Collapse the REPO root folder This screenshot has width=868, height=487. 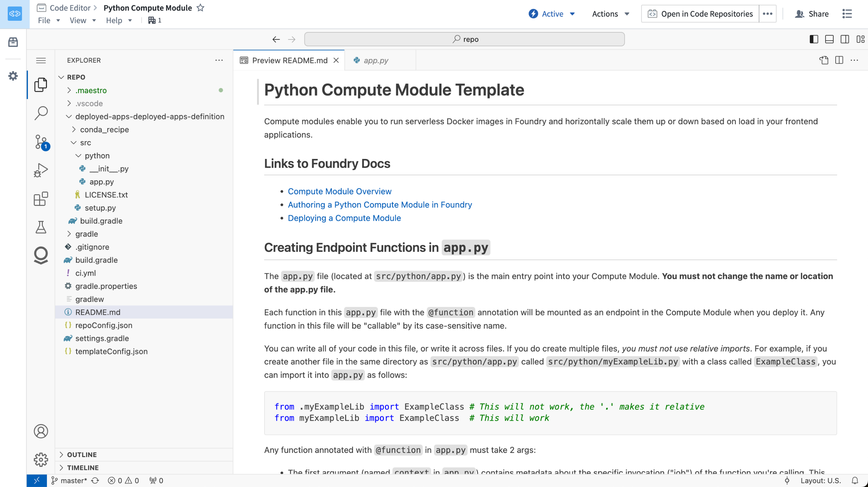pyautogui.click(x=61, y=77)
